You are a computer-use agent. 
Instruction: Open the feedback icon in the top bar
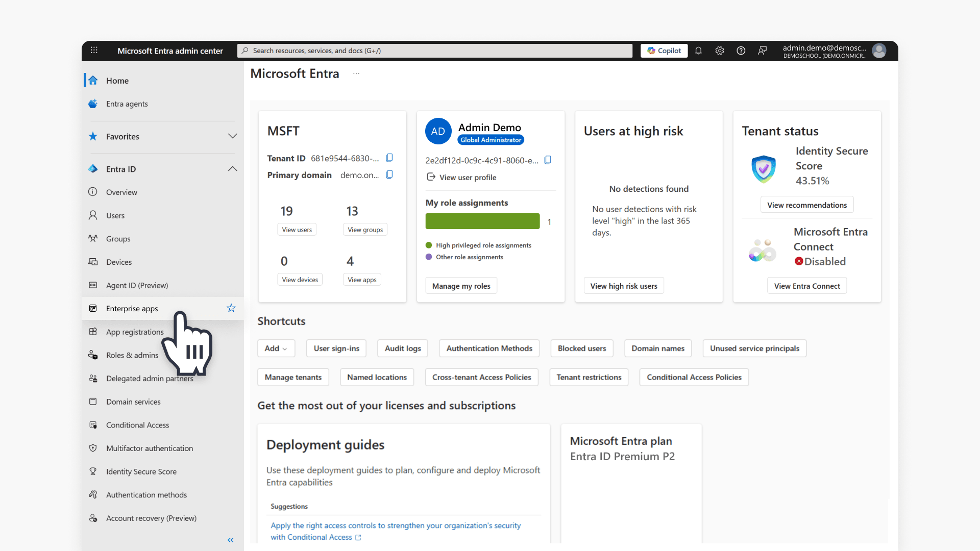(x=762, y=51)
